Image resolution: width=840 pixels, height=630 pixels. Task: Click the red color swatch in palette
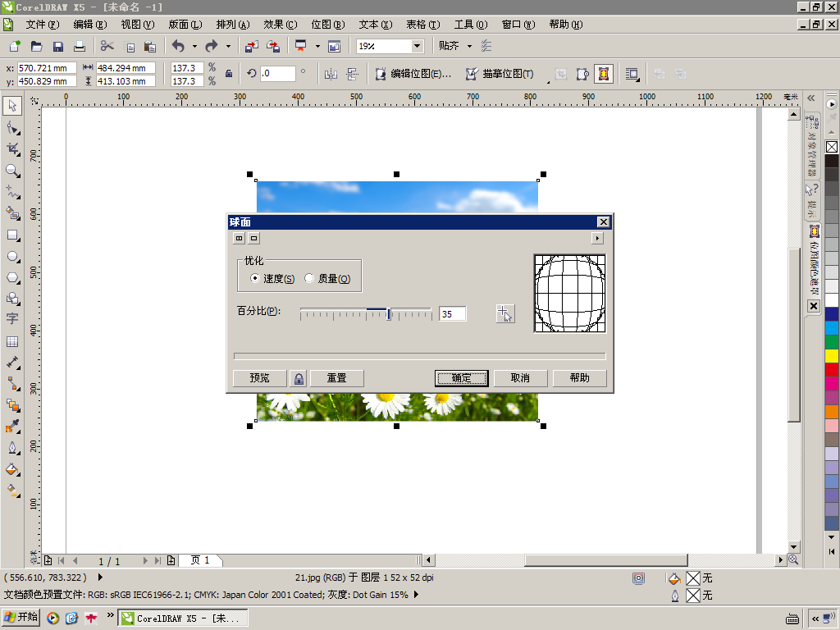tap(832, 370)
